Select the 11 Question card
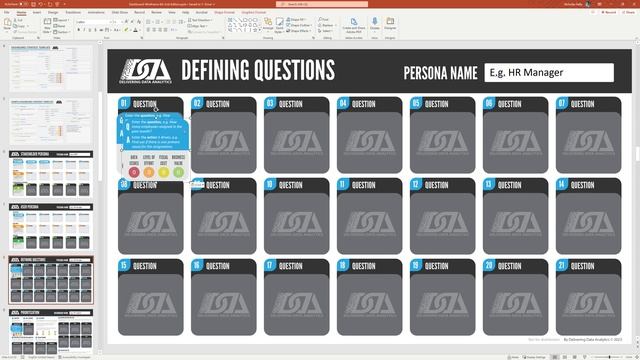This screenshot has height=360, width=640. click(369, 216)
